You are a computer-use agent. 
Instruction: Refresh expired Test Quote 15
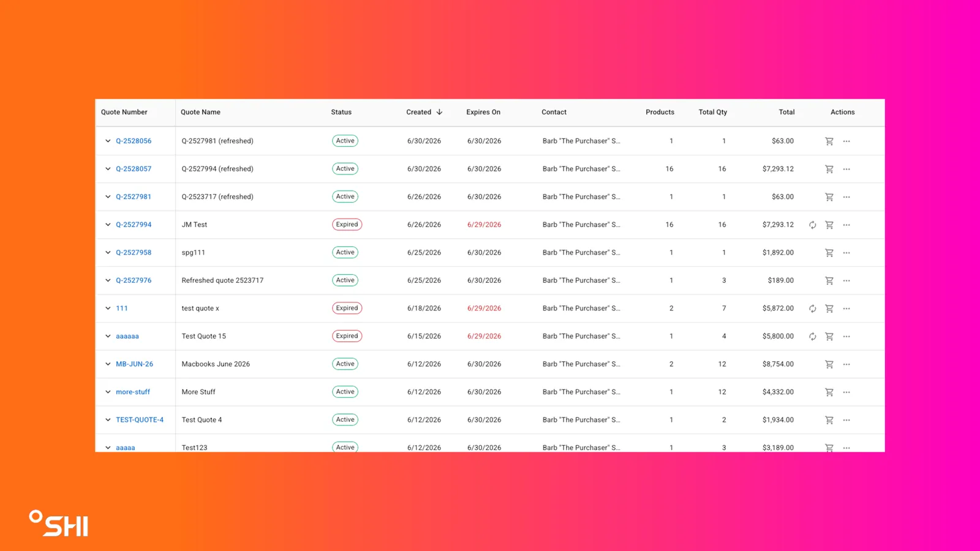coord(812,336)
